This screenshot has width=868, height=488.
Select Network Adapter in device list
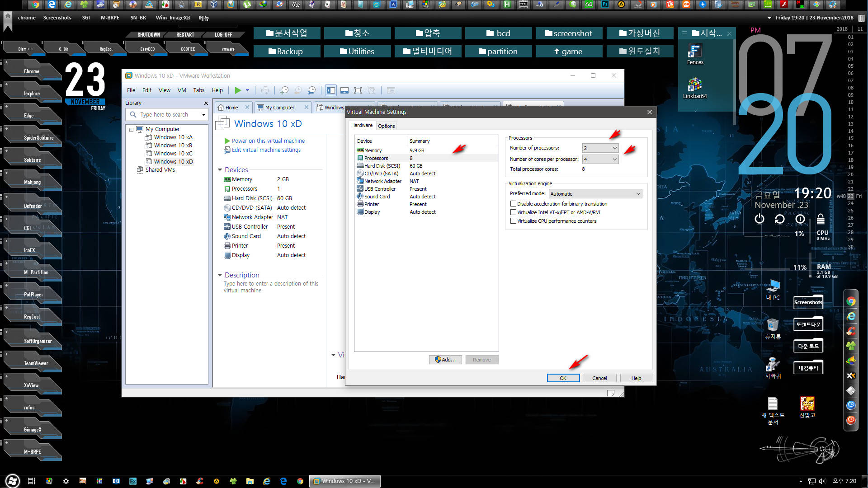pyautogui.click(x=426, y=181)
